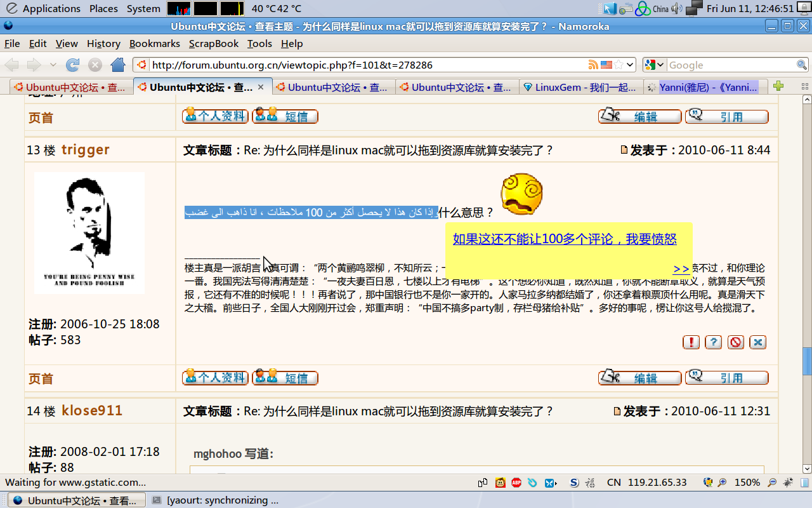Open the Adblock Plus ABP status icon
Image resolution: width=812 pixels, height=508 pixels.
click(516, 483)
